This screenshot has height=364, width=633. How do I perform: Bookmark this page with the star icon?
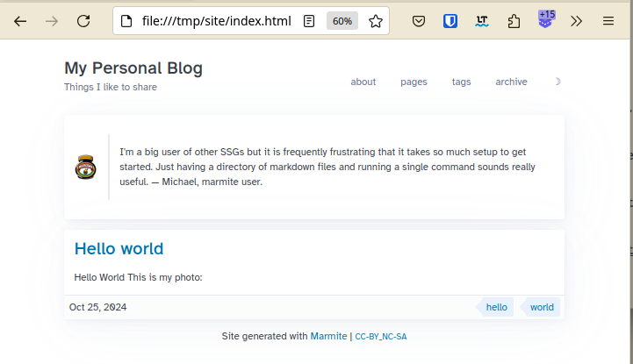pos(376,21)
